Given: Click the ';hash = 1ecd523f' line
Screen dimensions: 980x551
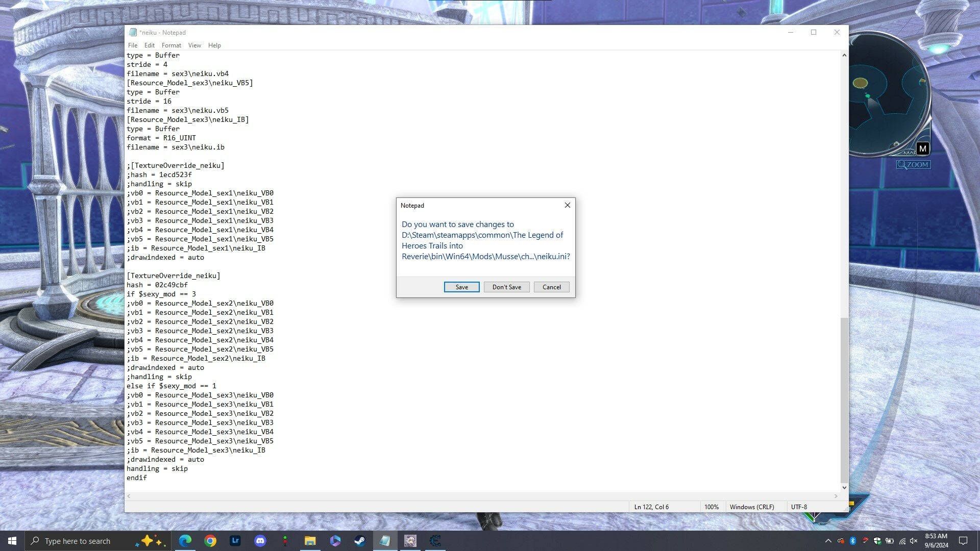Looking at the screenshot, I should (x=159, y=174).
